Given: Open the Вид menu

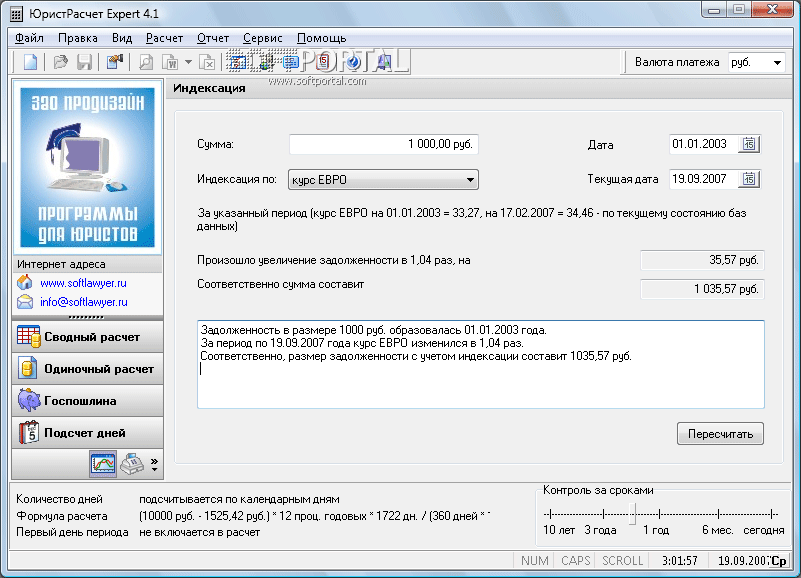Looking at the screenshot, I should (x=122, y=38).
